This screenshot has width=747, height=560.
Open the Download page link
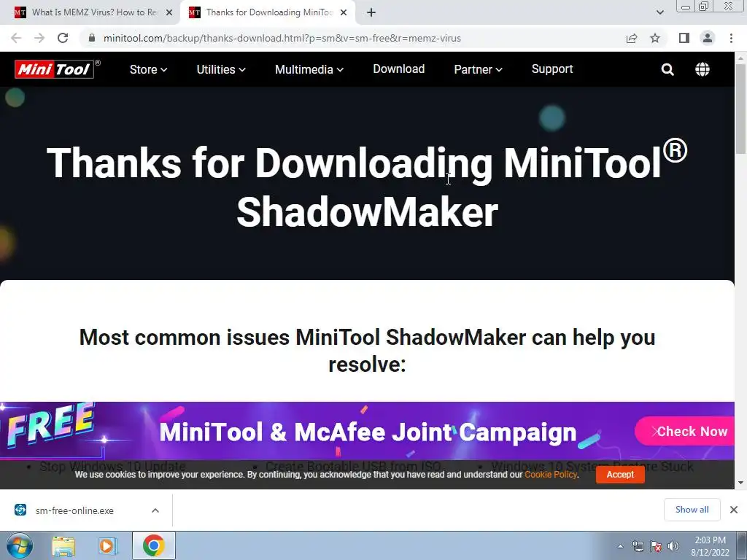point(399,69)
